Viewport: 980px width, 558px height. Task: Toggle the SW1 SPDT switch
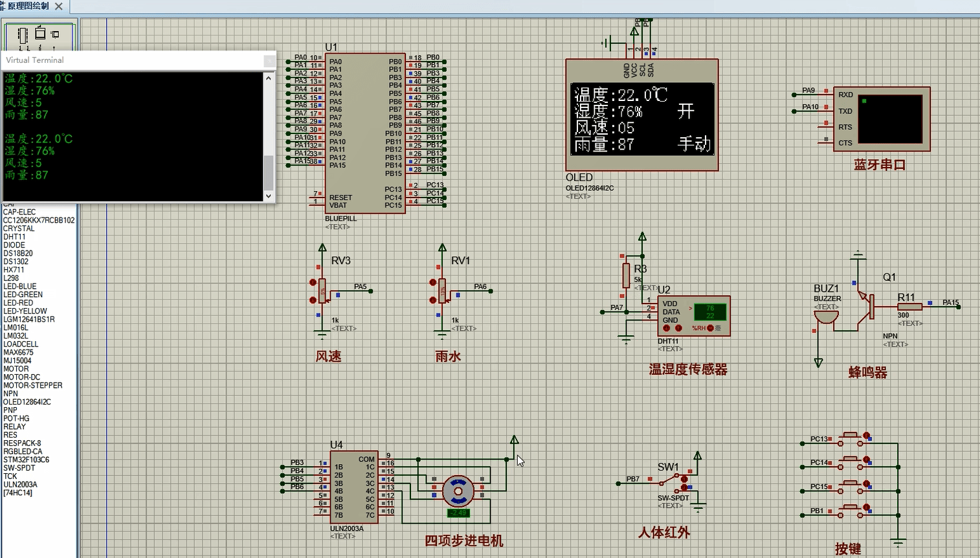click(x=673, y=482)
